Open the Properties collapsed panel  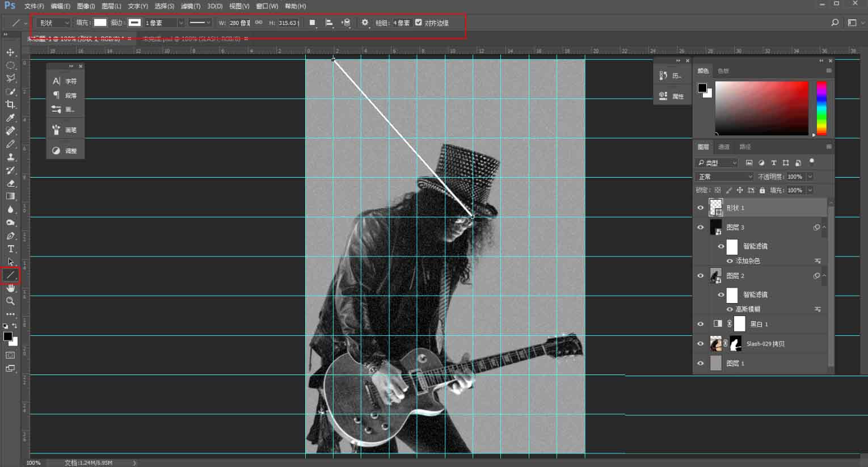click(x=671, y=96)
